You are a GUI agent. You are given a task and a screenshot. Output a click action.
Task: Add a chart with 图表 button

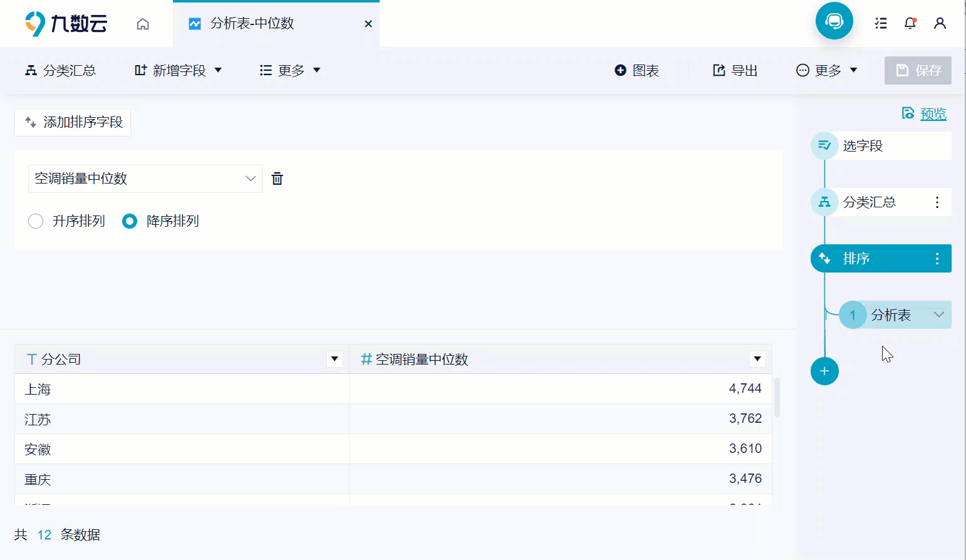tap(636, 70)
